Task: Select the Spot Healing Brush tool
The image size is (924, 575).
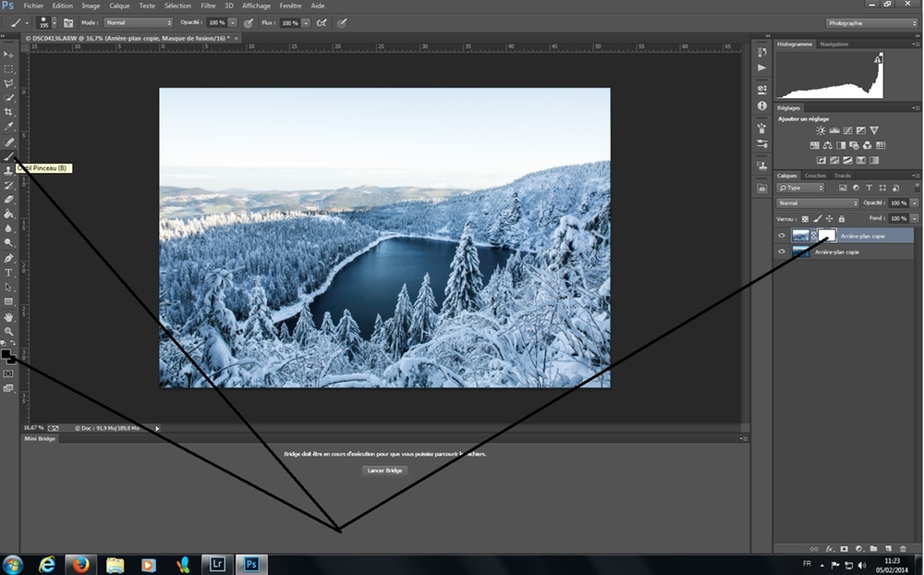Action: click(8, 142)
